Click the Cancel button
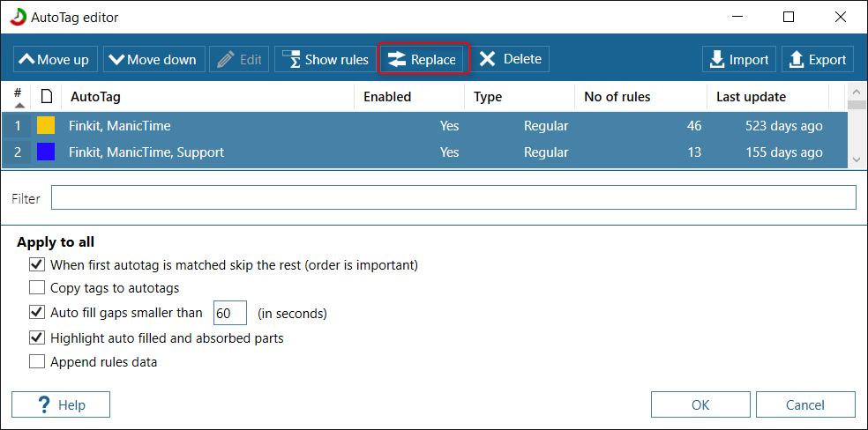Image resolution: width=868 pixels, height=430 pixels. [x=805, y=404]
